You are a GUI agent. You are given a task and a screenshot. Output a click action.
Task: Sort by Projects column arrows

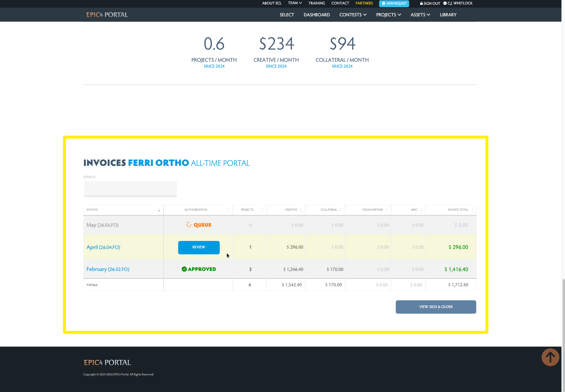click(262, 210)
